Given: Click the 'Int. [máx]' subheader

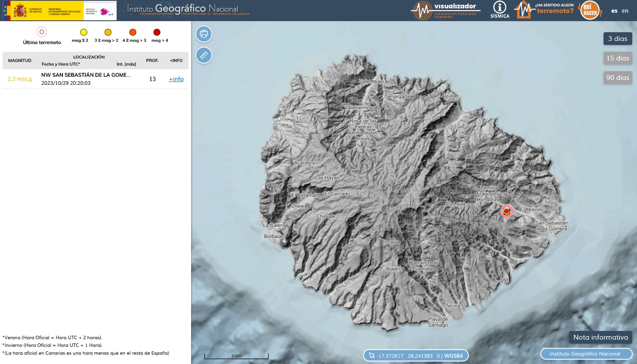Looking at the screenshot, I should [126, 64].
